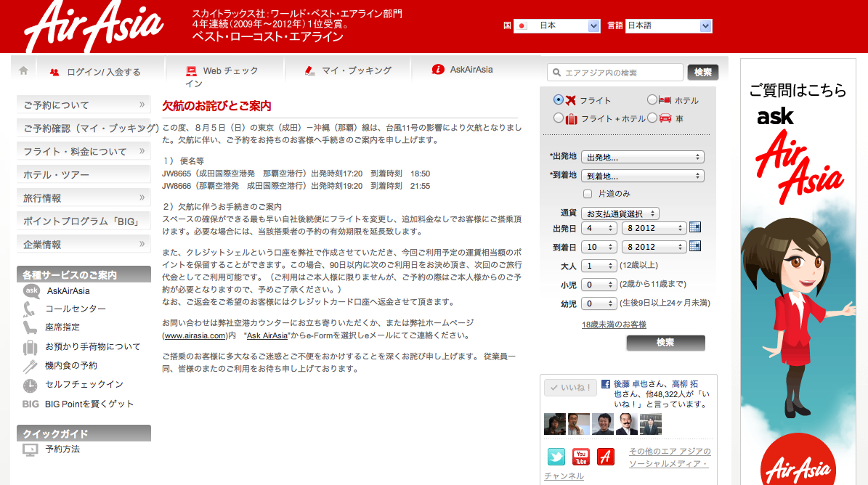The width and height of the screenshot is (868, 485).
Task: Click the booking method monitor icon
Action: click(x=30, y=449)
